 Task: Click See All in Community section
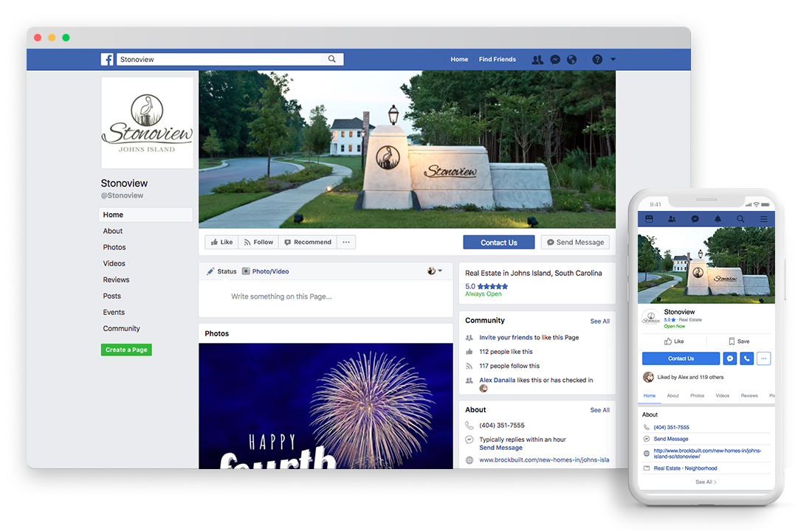click(x=599, y=322)
